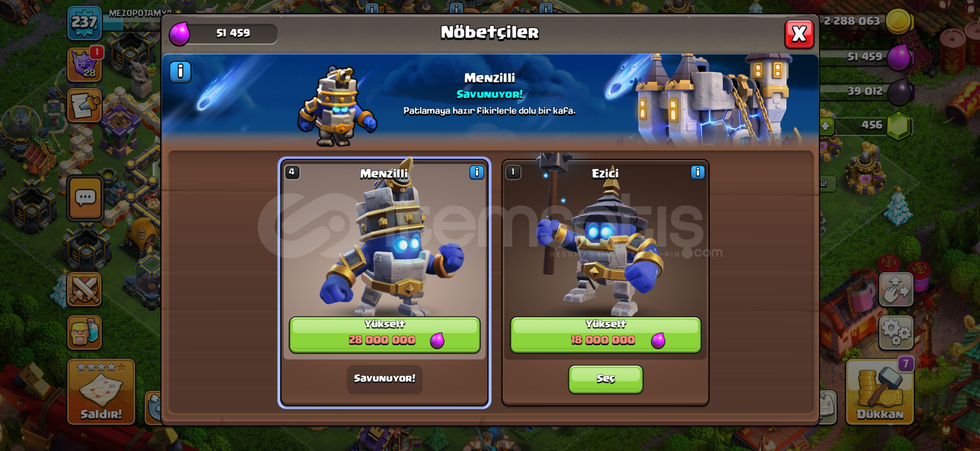The height and width of the screenshot is (451, 980).
Task: Open the Dükkan shop button
Action: click(x=880, y=391)
